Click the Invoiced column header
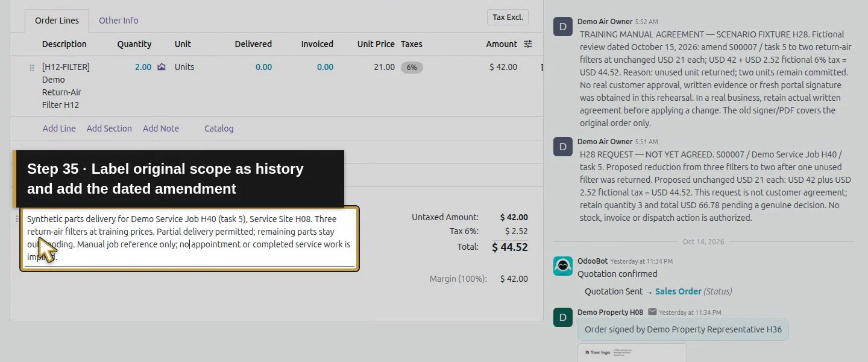Image resolution: width=868 pixels, height=362 pixels. 317,44
